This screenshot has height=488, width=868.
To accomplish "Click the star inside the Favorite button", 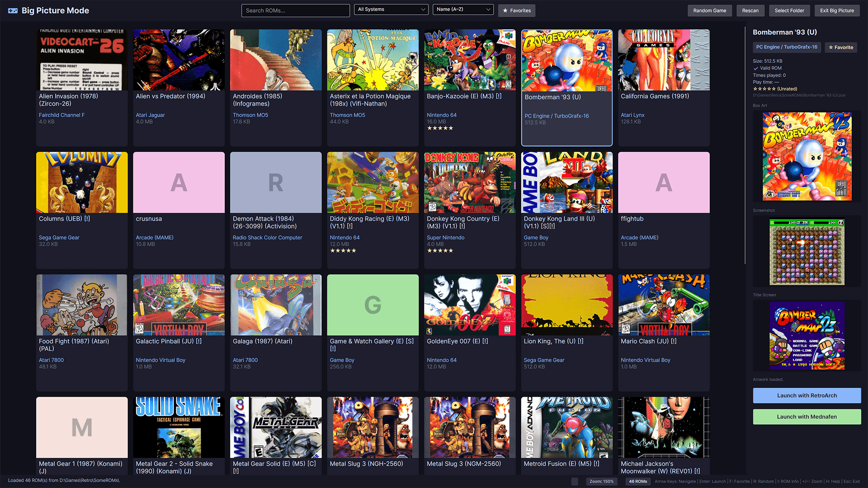I will 831,47.
